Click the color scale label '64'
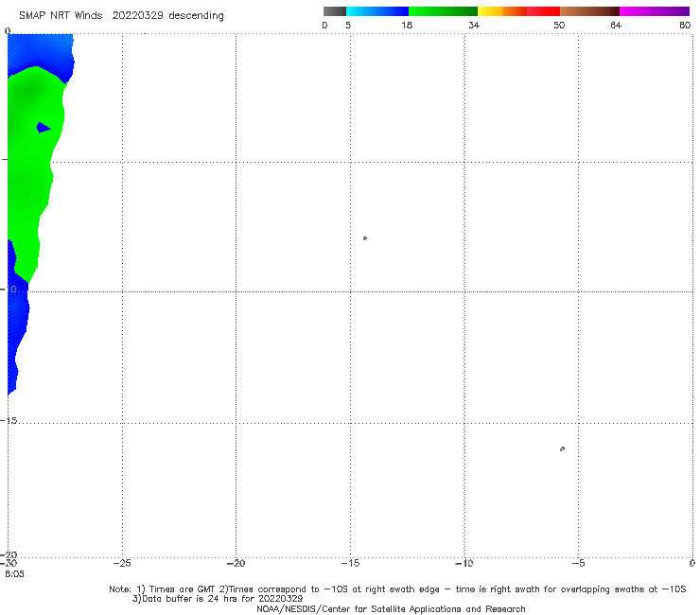 616,26
